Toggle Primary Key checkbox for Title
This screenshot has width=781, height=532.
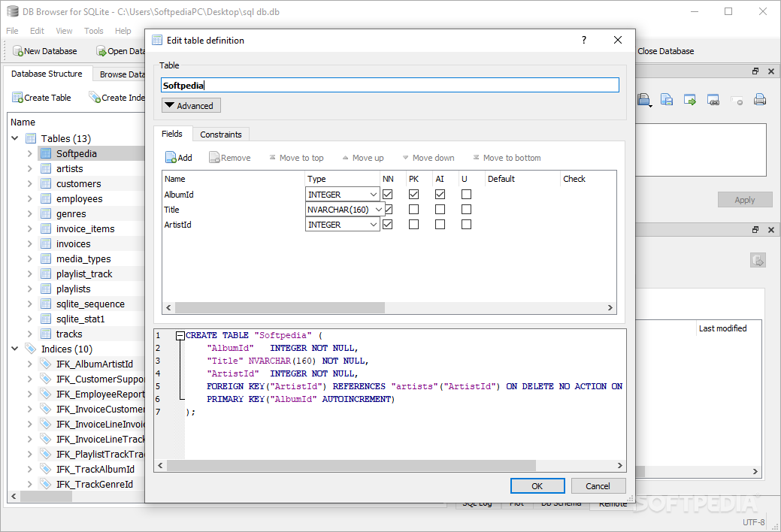coord(413,209)
